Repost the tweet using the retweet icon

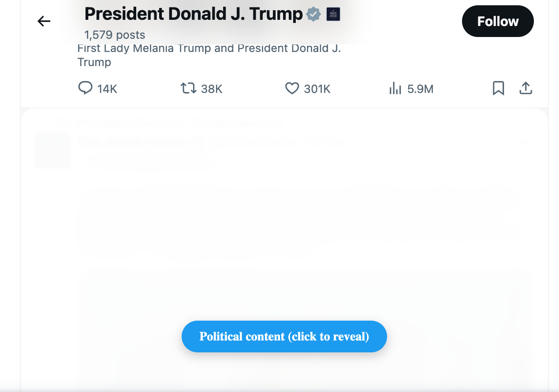click(188, 89)
